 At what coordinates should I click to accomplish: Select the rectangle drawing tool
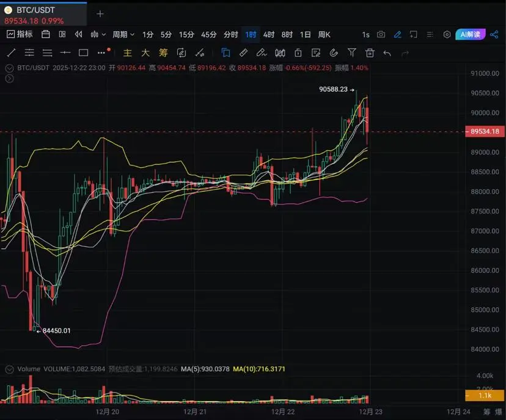point(83,52)
